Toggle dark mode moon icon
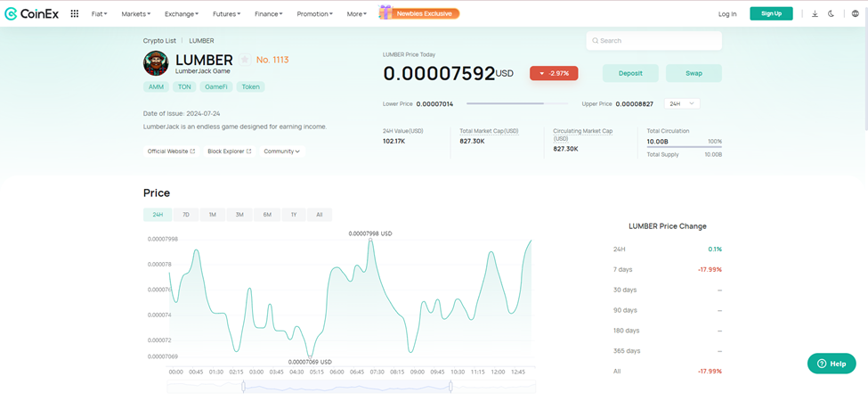Image resolution: width=868 pixels, height=401 pixels. pyautogui.click(x=831, y=14)
